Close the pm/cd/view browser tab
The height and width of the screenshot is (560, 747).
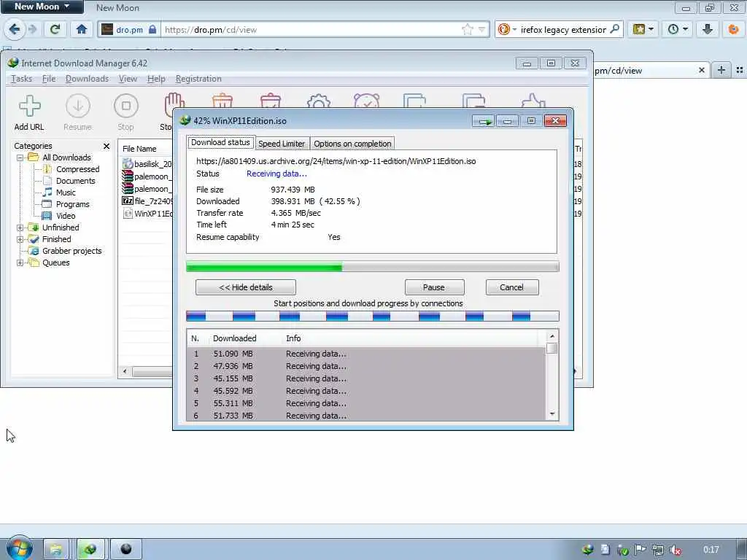701,70
